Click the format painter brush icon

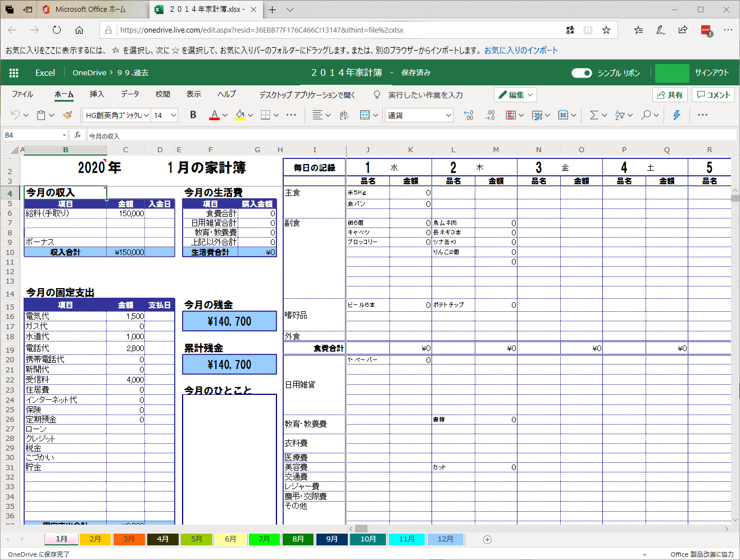click(67, 115)
